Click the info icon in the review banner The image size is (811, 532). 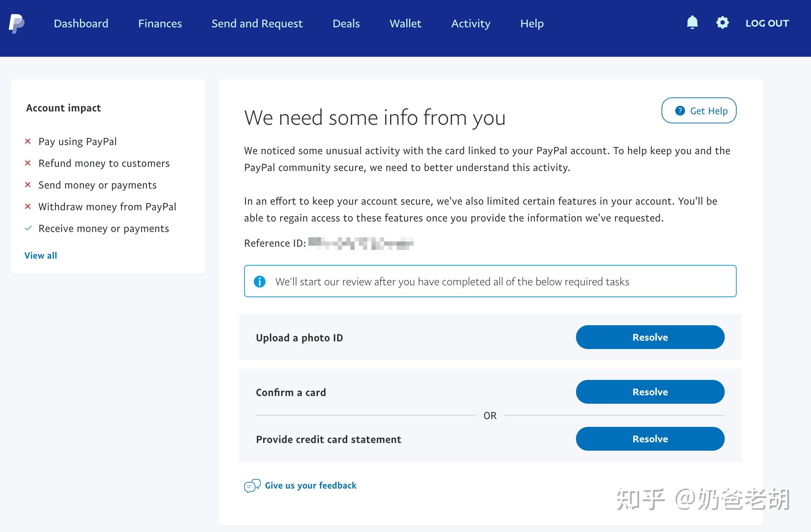260,281
